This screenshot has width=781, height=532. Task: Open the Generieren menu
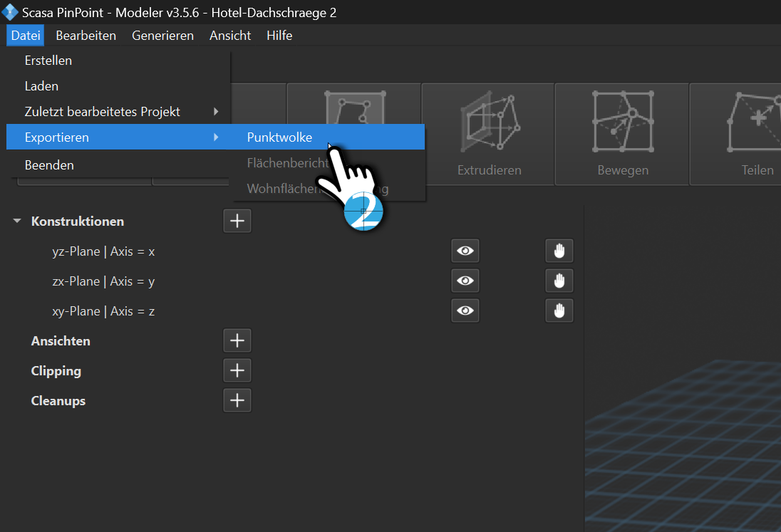click(x=163, y=36)
